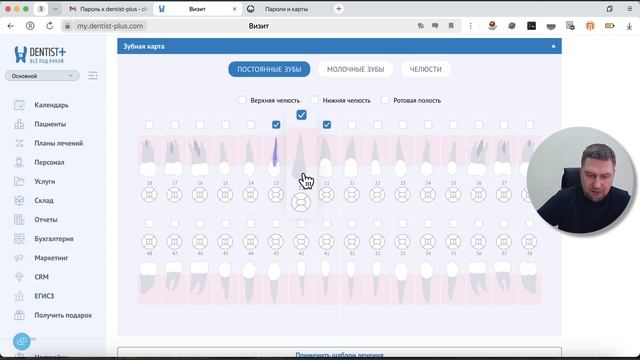Viewport: 640px width, 360px height.
Task: Open the Получить подарок gift icon
Action: [x=19, y=315]
